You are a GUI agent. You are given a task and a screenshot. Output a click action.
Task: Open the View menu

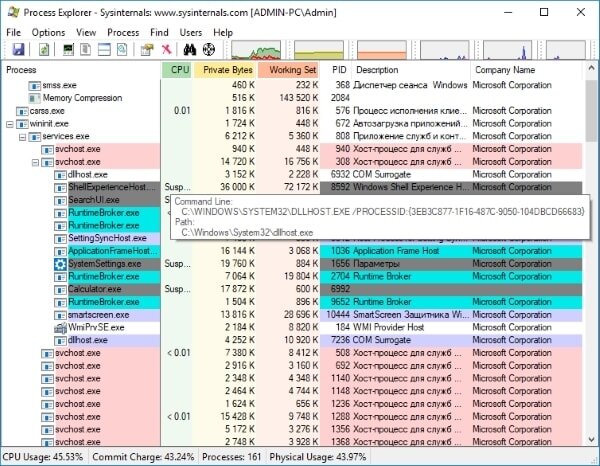pos(86,33)
